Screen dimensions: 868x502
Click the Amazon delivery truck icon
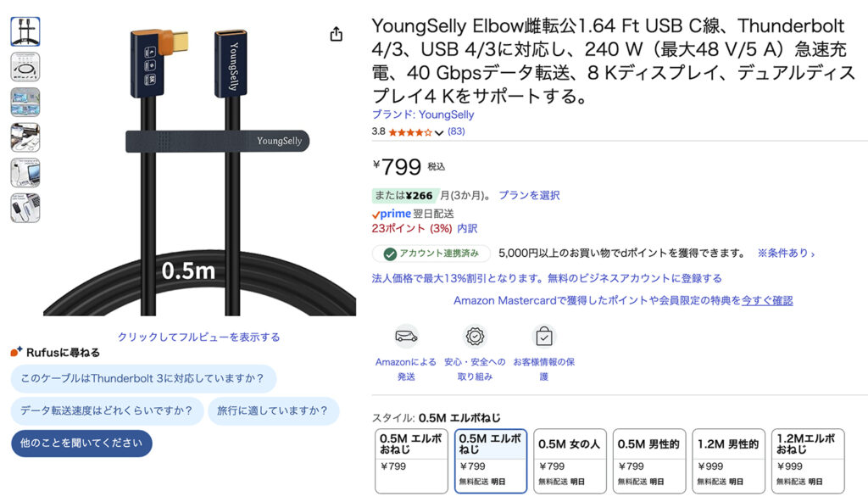coord(406,337)
